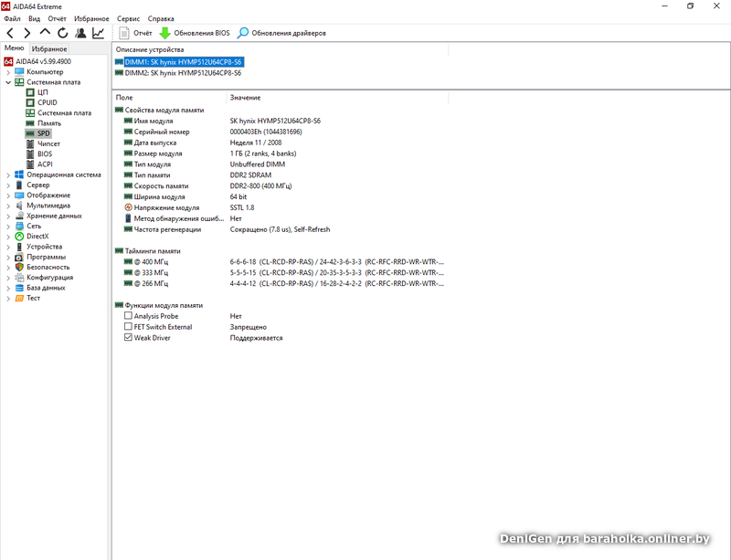The height and width of the screenshot is (560, 731).
Task: Refresh the current page via toolbar
Action: click(63, 33)
